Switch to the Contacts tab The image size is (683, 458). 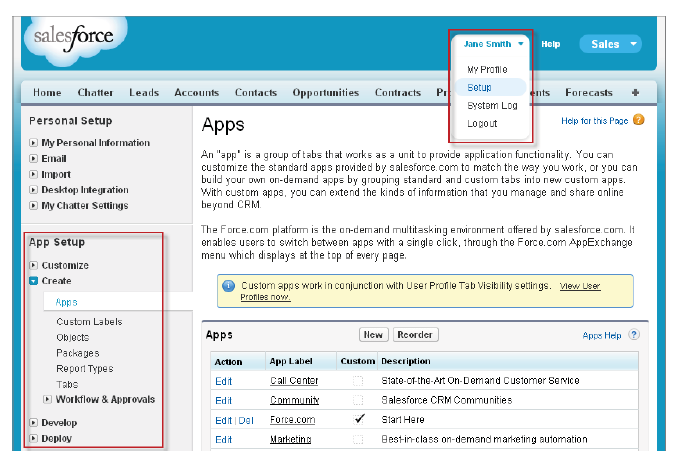[x=256, y=92]
